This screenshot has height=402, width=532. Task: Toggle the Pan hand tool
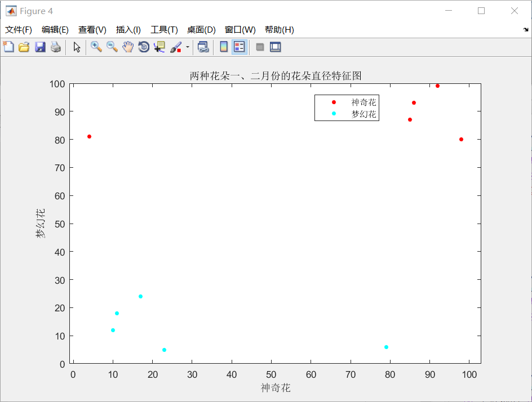point(127,47)
